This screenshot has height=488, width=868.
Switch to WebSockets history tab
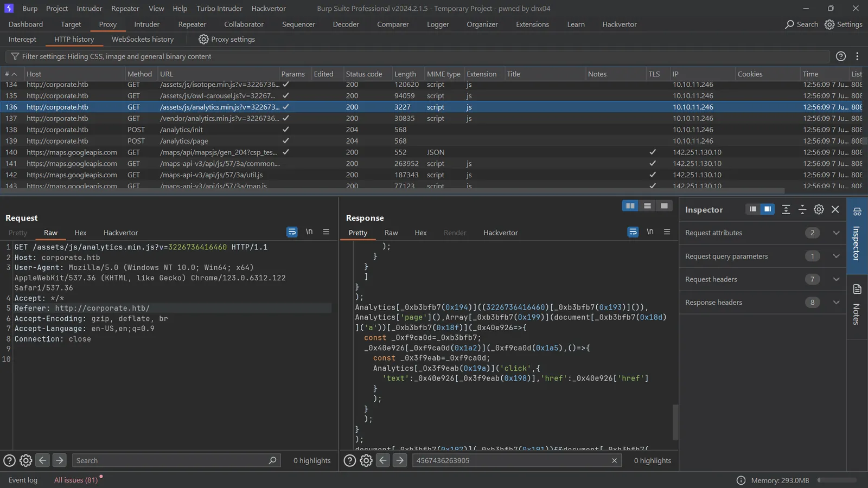143,39
